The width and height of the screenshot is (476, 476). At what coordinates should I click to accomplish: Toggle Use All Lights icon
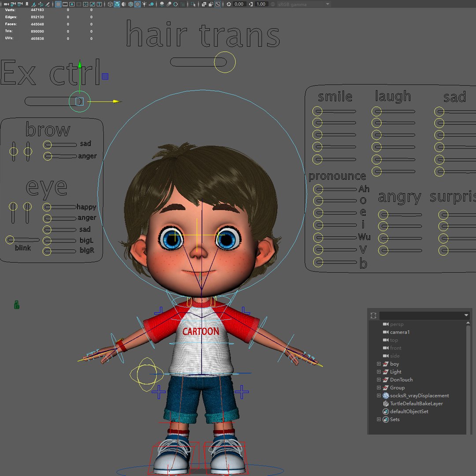pyautogui.click(x=144, y=4)
